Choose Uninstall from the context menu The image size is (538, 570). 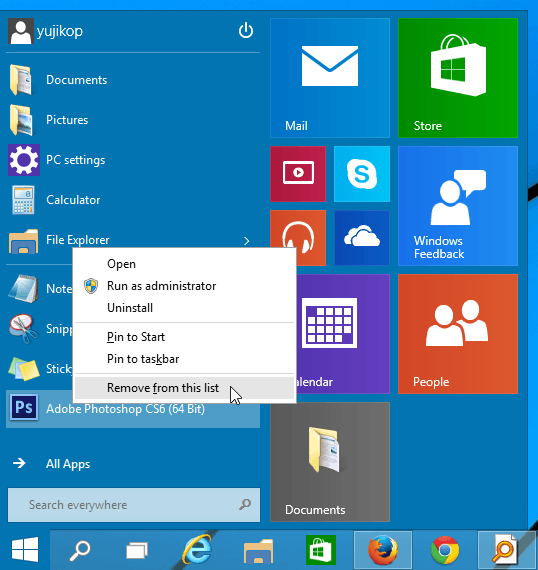185,308
